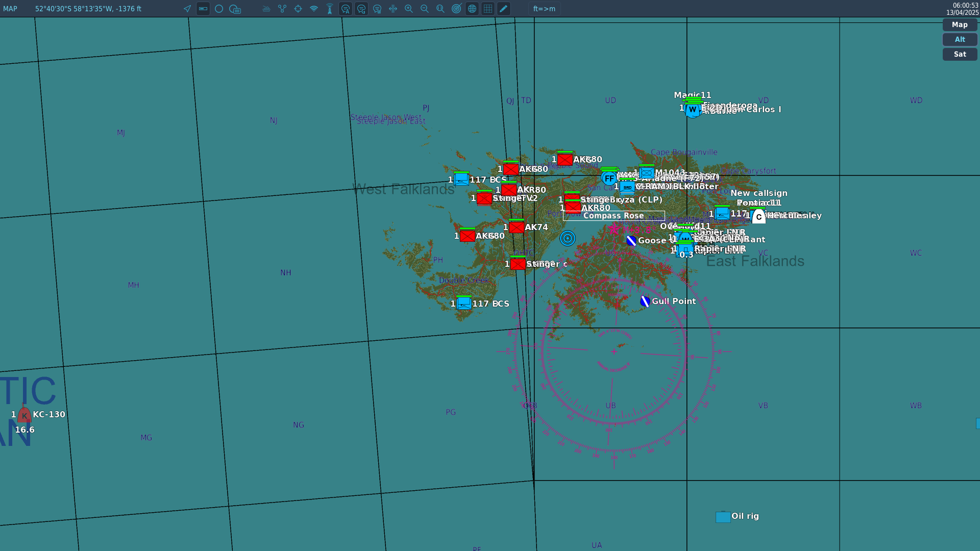Switch units with ft=>m button
This screenshot has height=551, width=980.
[x=544, y=9]
